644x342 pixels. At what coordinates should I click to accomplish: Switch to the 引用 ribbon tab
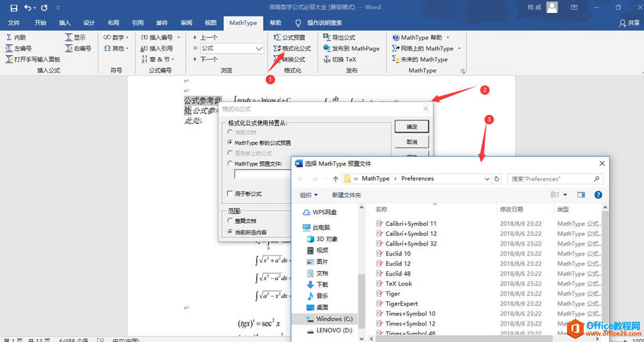pos(138,23)
